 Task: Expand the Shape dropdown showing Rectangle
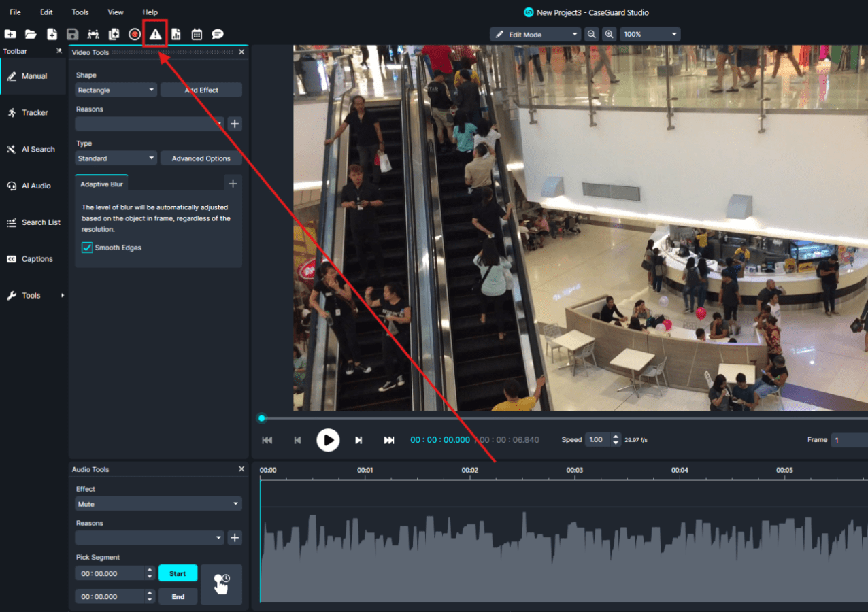coord(116,90)
